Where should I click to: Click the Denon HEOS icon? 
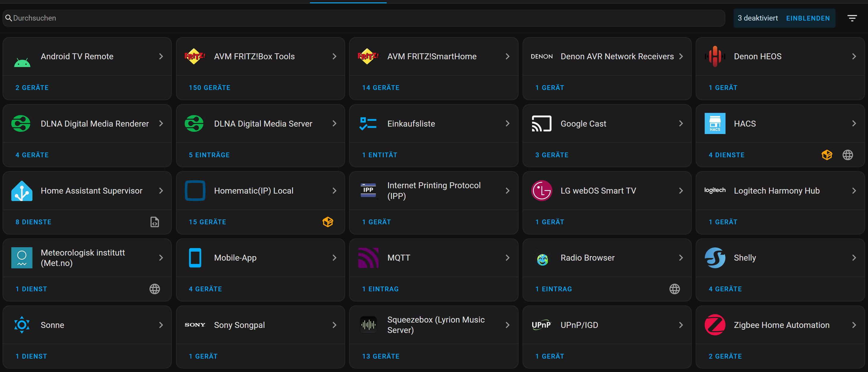click(715, 56)
